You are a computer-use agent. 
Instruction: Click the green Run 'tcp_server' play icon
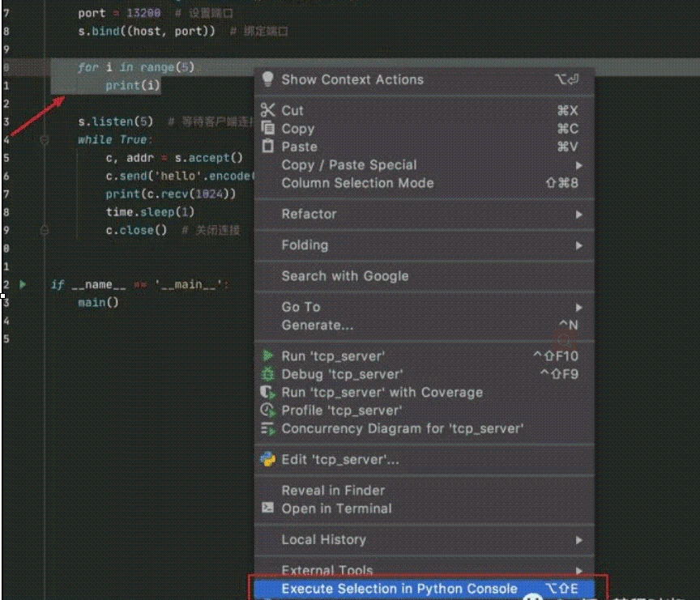click(267, 356)
